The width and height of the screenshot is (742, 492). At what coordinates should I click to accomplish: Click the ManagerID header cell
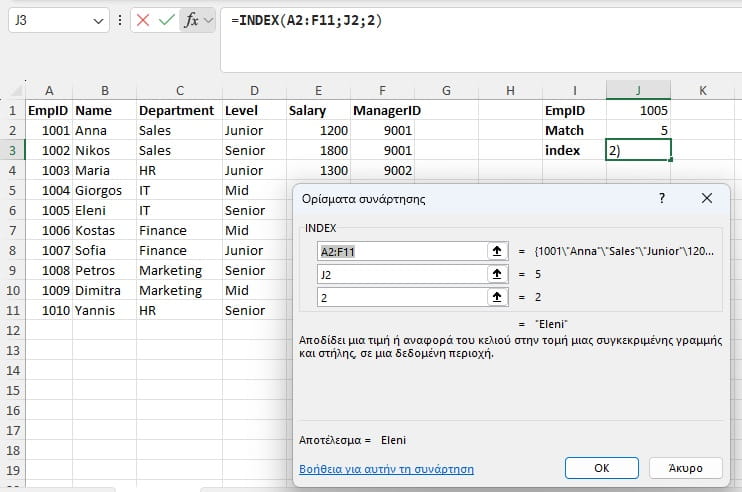click(382, 110)
